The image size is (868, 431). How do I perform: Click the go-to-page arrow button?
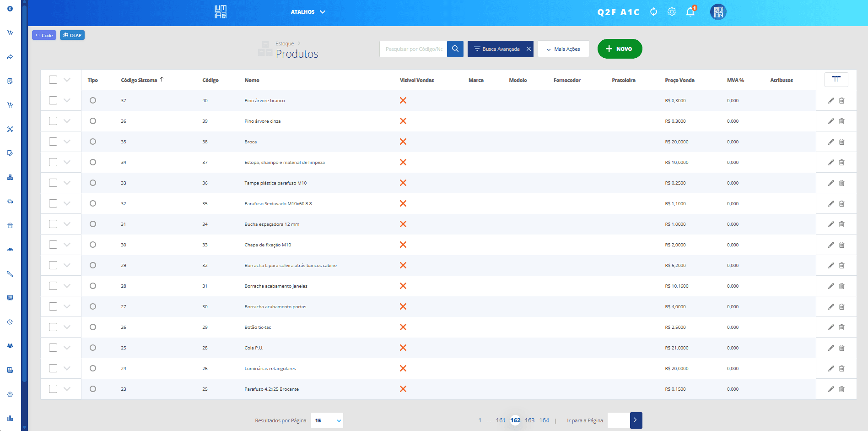(x=636, y=420)
